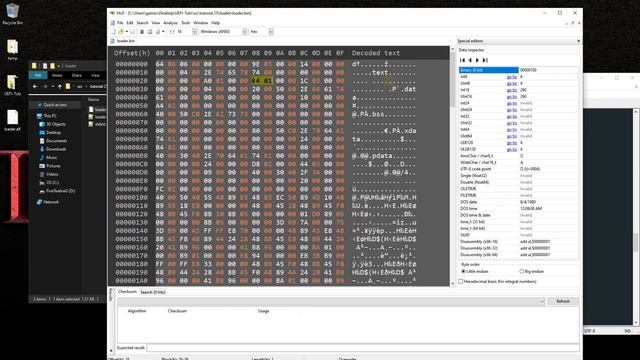The width and height of the screenshot is (640, 360).
Task: Open Windows (ANSI) encoding dropdown
Action: tap(245, 31)
